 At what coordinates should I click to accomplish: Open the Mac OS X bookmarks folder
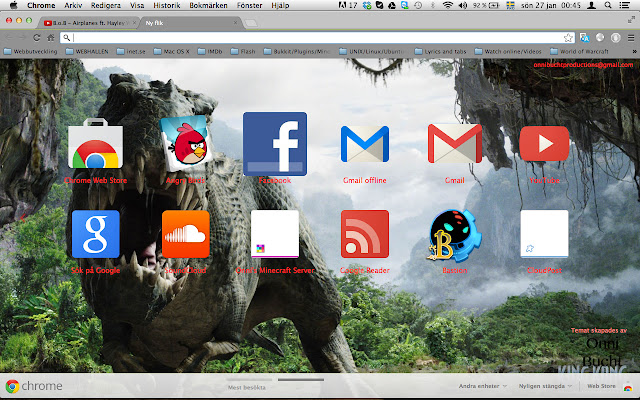171,51
